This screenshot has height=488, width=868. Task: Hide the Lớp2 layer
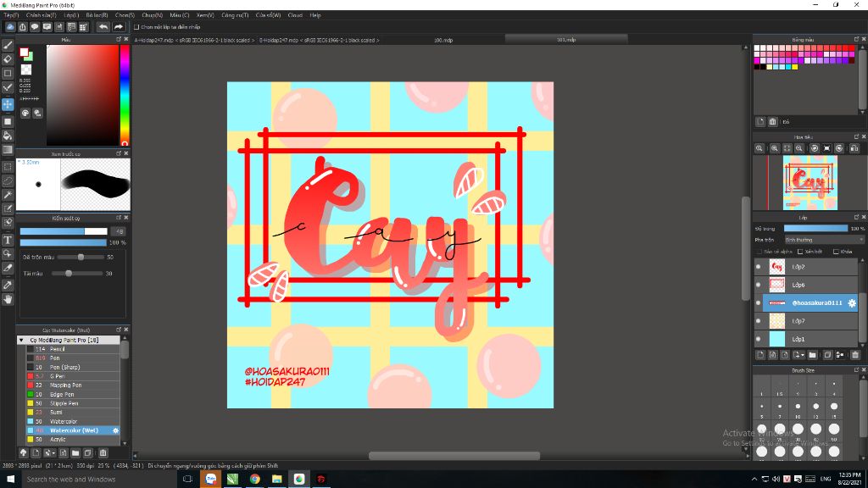[759, 267]
